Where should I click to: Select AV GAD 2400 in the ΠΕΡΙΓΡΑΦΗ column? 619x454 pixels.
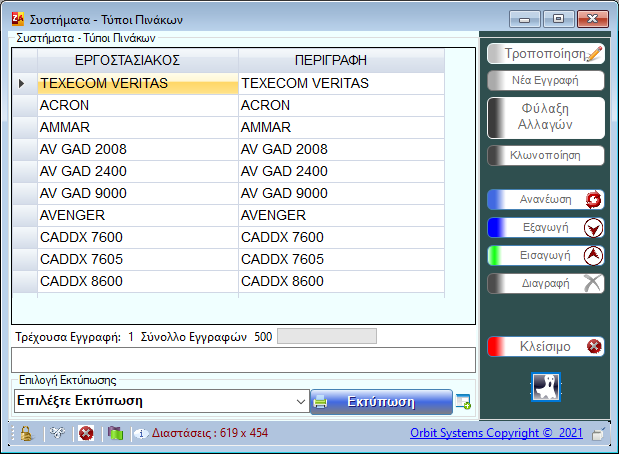341,172
